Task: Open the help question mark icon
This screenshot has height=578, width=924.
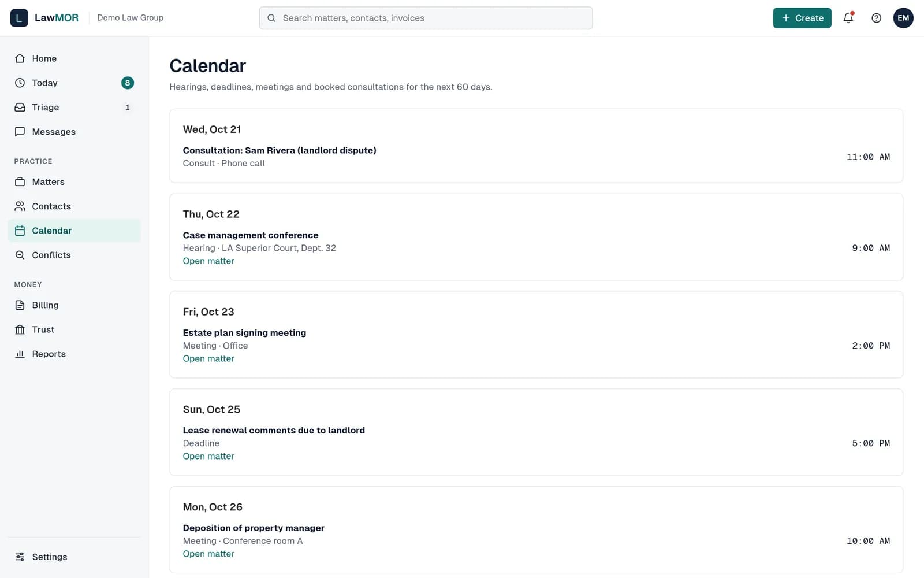Action: click(x=876, y=18)
